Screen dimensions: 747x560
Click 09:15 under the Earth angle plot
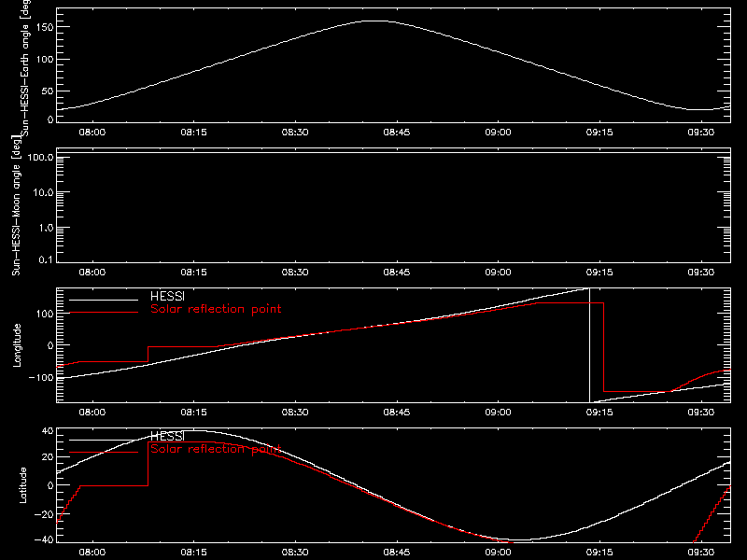pyautogui.click(x=599, y=133)
